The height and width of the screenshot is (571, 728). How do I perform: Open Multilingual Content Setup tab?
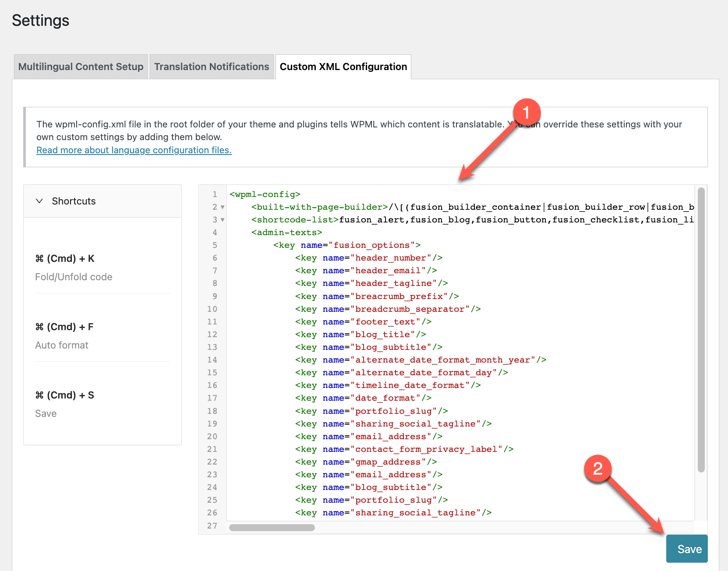81,67
